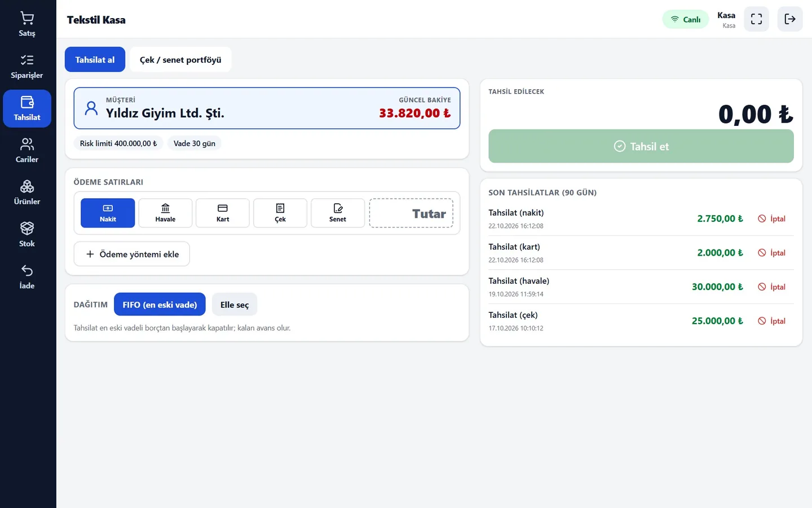Open the Satış section in sidebar

[27, 25]
